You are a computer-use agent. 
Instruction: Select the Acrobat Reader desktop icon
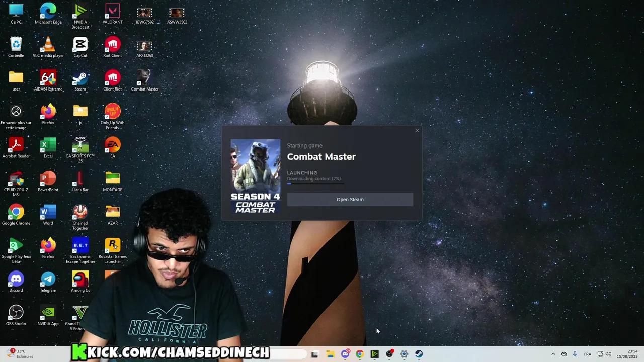click(x=16, y=148)
